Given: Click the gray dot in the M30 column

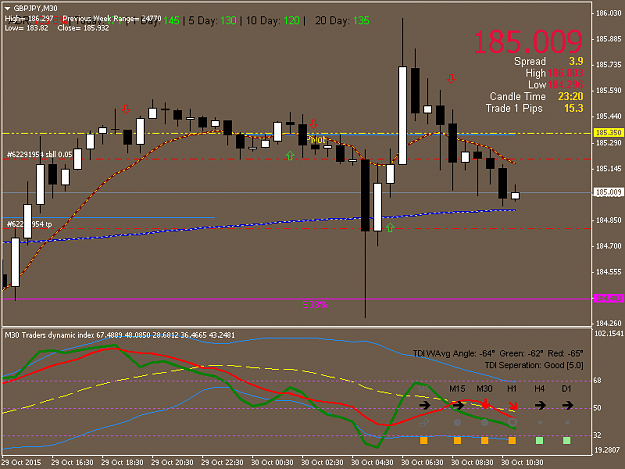Looking at the screenshot, I should [485, 422].
